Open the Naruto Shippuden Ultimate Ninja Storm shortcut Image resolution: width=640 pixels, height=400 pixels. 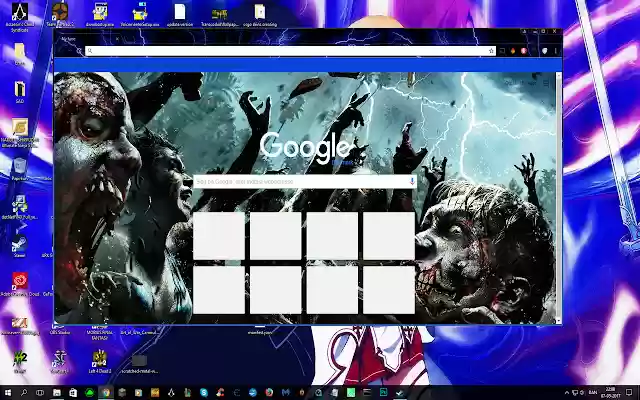[x=20, y=133]
